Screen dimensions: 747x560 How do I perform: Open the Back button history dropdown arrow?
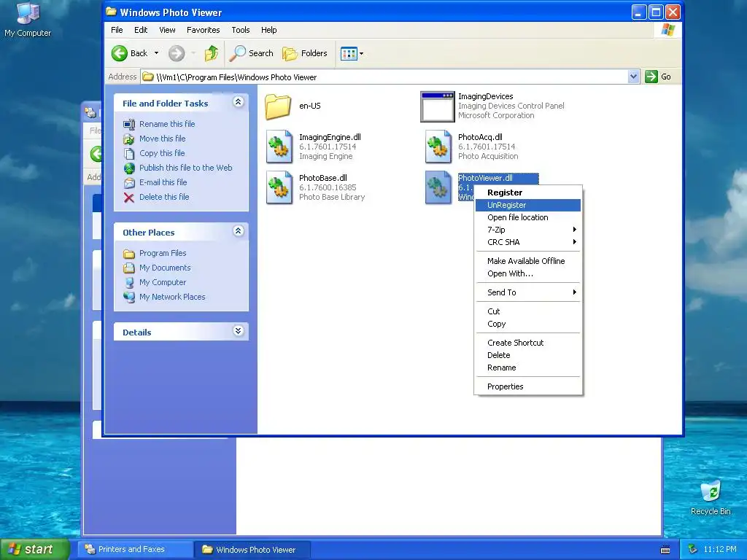[x=156, y=53]
